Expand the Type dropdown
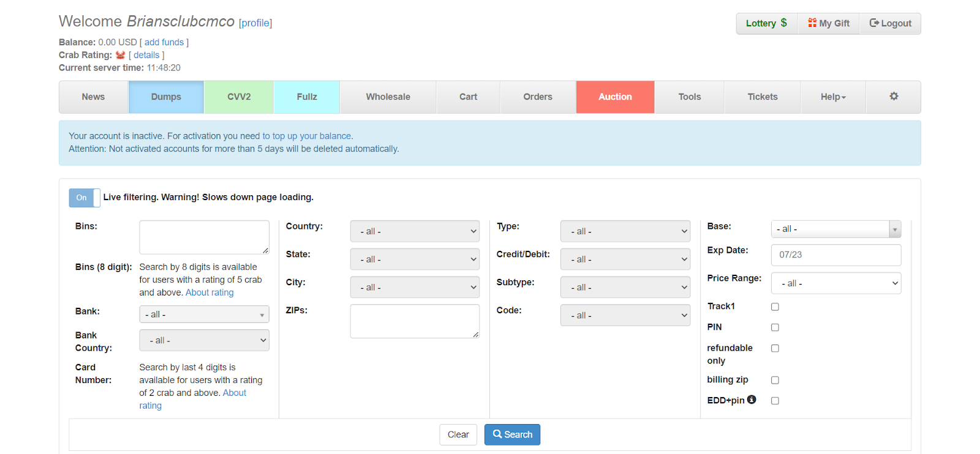The width and height of the screenshot is (980, 454). click(x=625, y=231)
